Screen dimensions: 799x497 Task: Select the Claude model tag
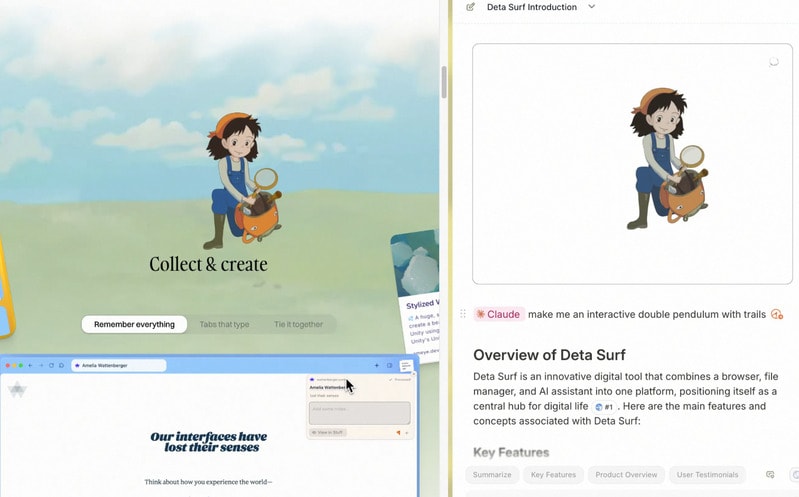(498, 314)
